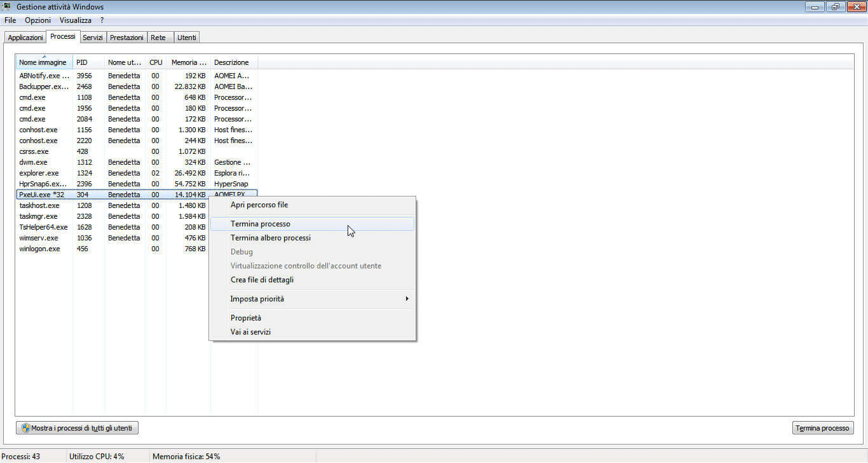
Task: Select the csrss.exe process
Action: click(137, 151)
